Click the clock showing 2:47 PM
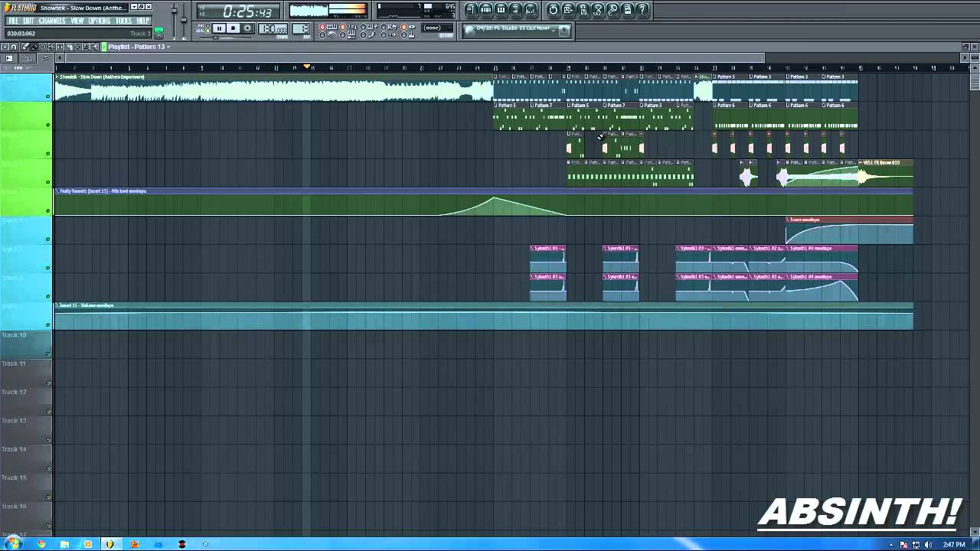This screenshot has height=551, width=980. (954, 544)
